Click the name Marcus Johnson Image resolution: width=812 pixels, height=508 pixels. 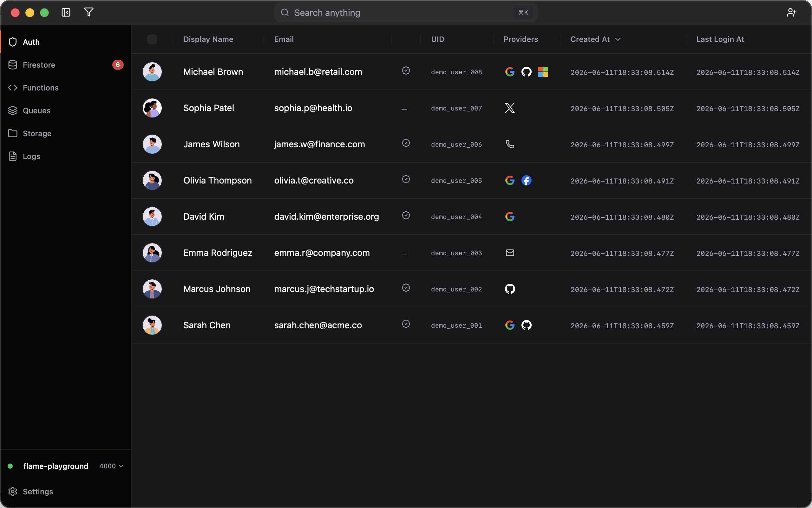click(217, 289)
